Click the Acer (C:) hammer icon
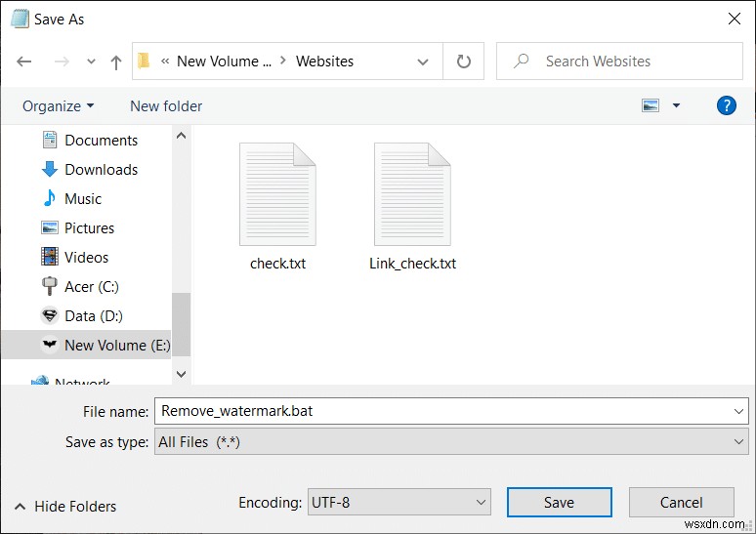756x534 pixels. tap(50, 286)
